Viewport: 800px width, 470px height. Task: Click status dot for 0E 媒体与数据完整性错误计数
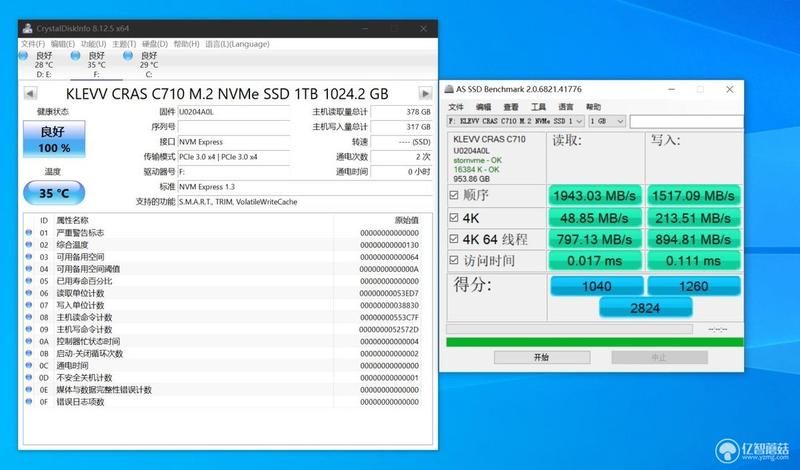point(29,390)
